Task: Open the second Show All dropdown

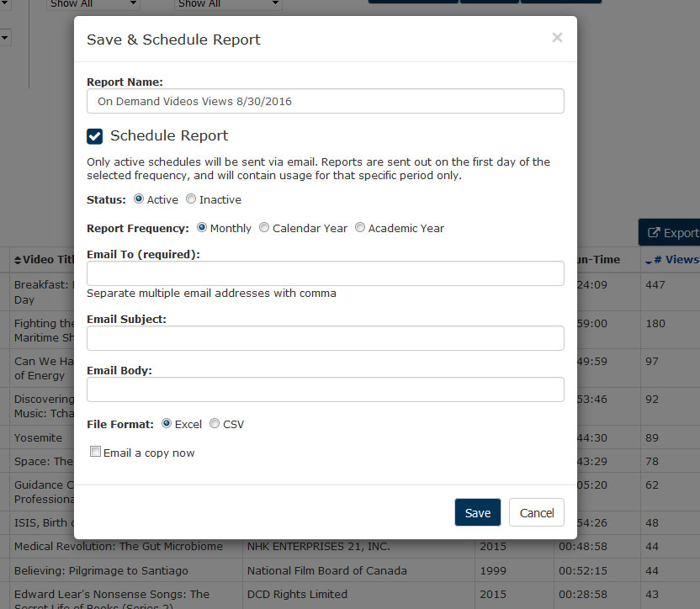Action: 228,4
